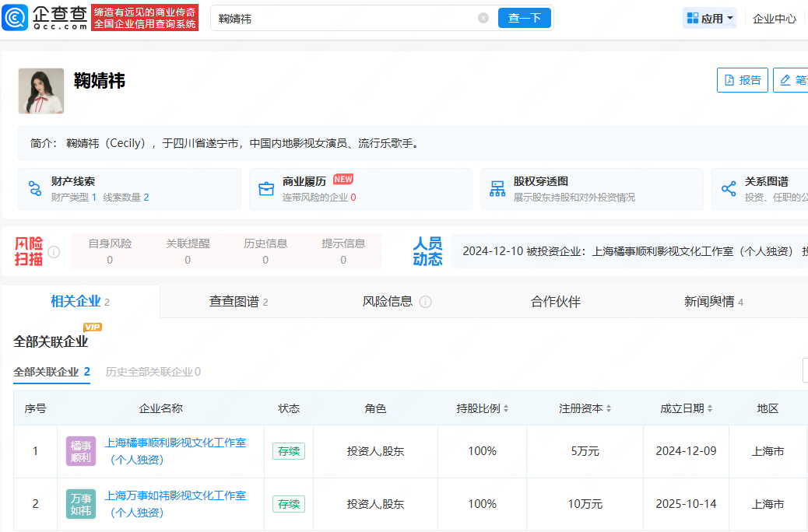
Task: Select the 历史全部关联企业 sub-tab
Action: point(153,372)
